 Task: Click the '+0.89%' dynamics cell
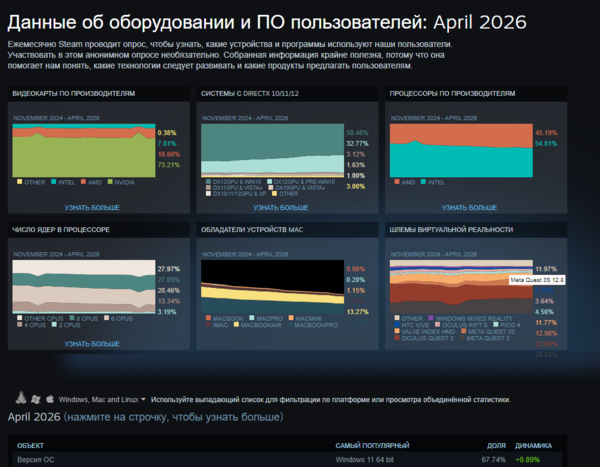(x=527, y=460)
